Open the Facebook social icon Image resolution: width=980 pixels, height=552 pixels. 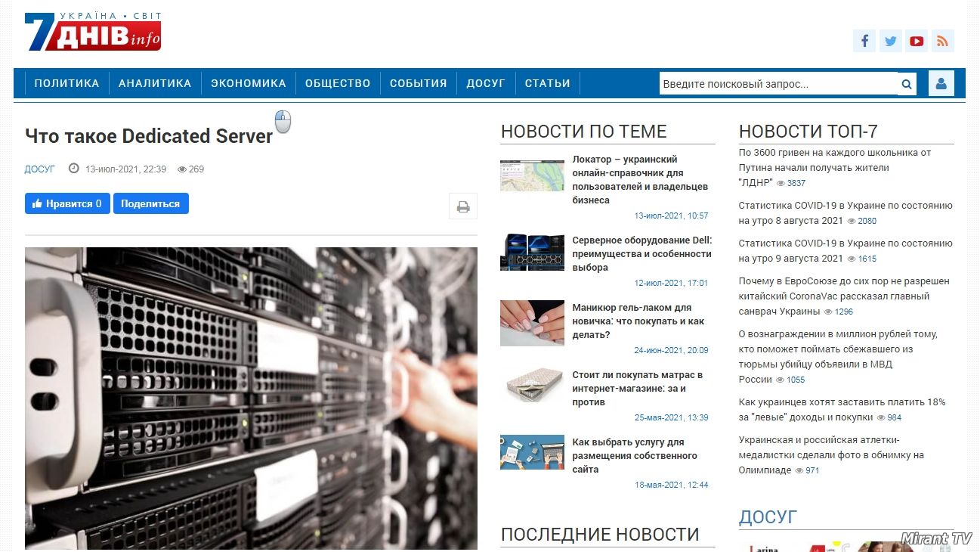pos(864,41)
